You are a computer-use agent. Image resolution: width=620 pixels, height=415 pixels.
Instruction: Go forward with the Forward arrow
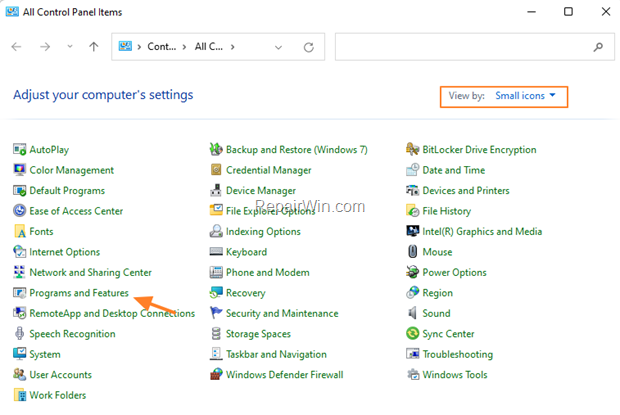coord(45,47)
